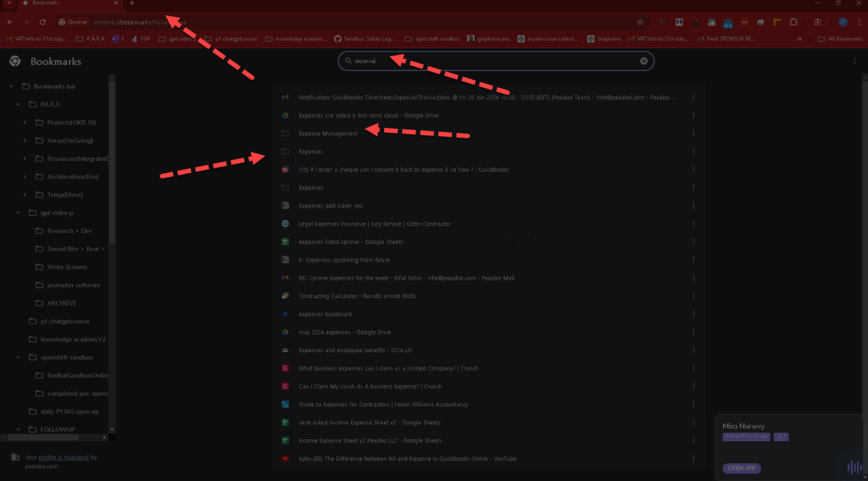Collapse the openshift sandbox folder arrow
The height and width of the screenshot is (481, 868).
(x=18, y=357)
